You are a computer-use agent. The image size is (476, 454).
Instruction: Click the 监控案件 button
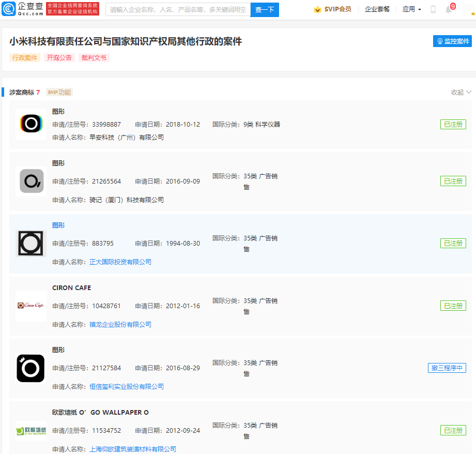click(452, 41)
